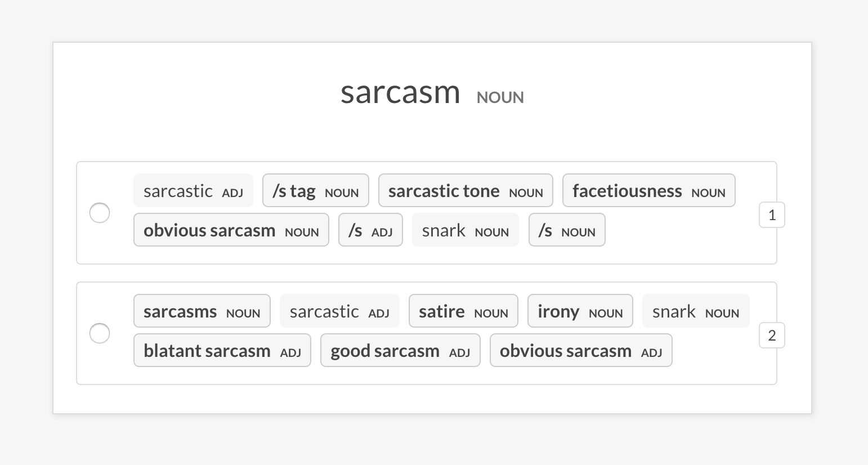Click "obvious sarcasm" adjective chip in second group

pyautogui.click(x=580, y=351)
